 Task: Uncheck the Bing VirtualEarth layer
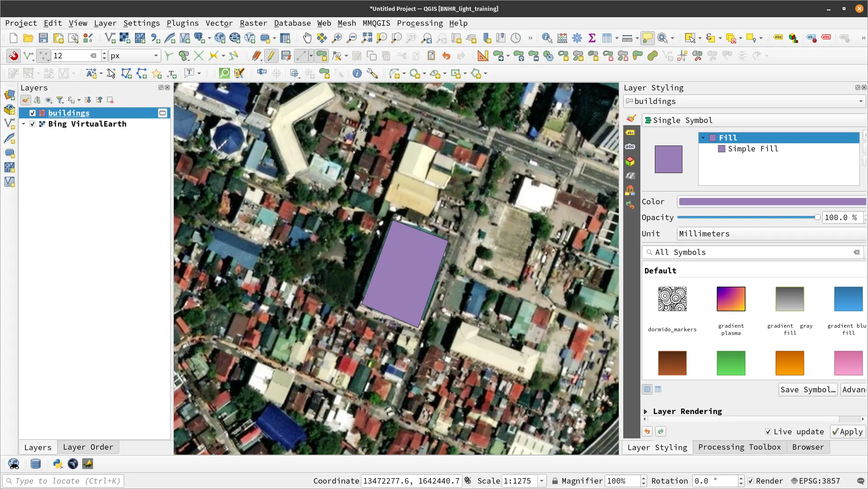32,124
